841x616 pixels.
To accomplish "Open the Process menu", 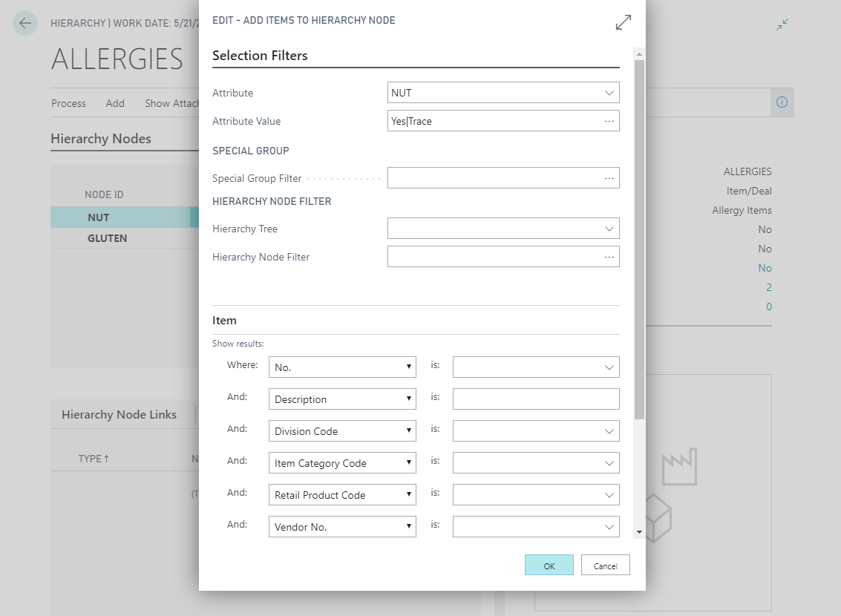I will (68, 103).
